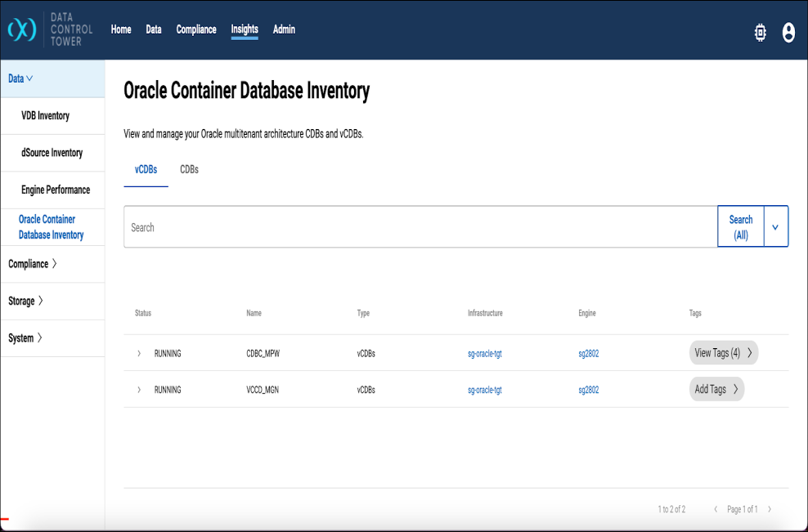This screenshot has width=808, height=532.
Task: Open VDB Inventory in the sidebar
Action: [x=45, y=115]
